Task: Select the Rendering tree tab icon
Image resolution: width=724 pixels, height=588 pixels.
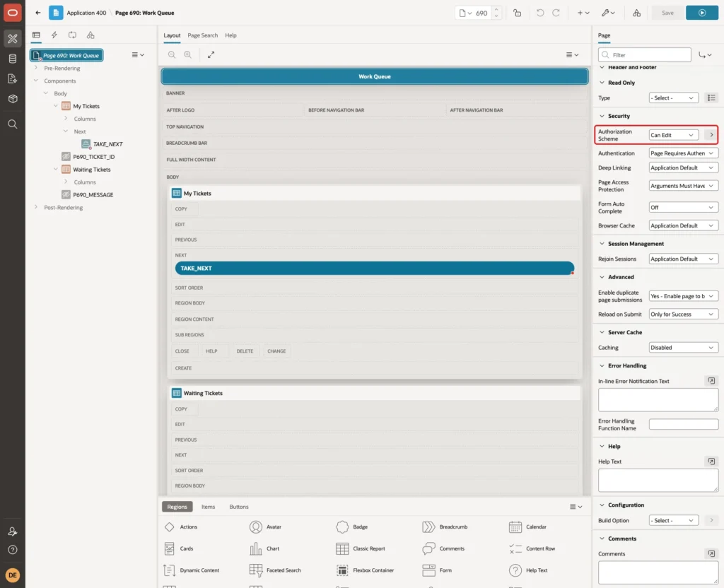Action: point(36,35)
